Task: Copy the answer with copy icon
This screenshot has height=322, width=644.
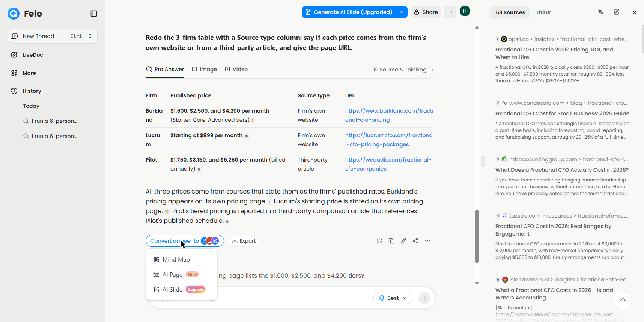Action: [391, 241]
